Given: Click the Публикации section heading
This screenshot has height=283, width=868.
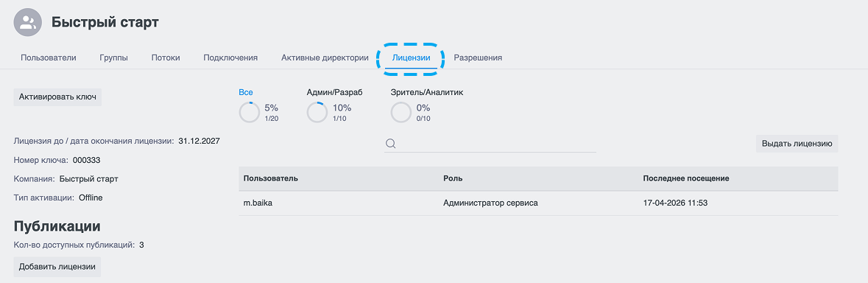Looking at the screenshot, I should pyautogui.click(x=57, y=226).
